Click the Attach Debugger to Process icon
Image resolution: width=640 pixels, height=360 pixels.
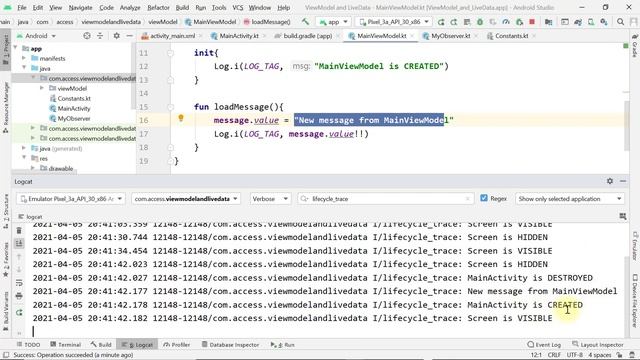click(519, 22)
